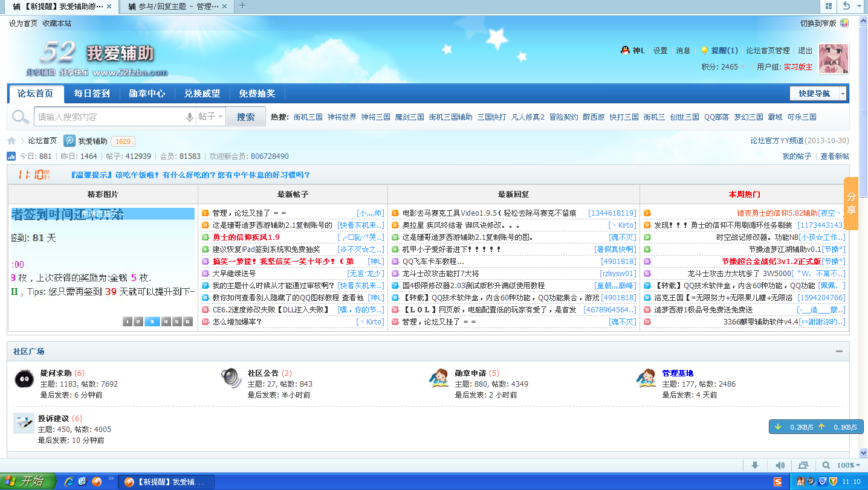This screenshot has height=490, width=868.
Task: Open the 快捷导航 dropdown arrow
Action: point(843,94)
